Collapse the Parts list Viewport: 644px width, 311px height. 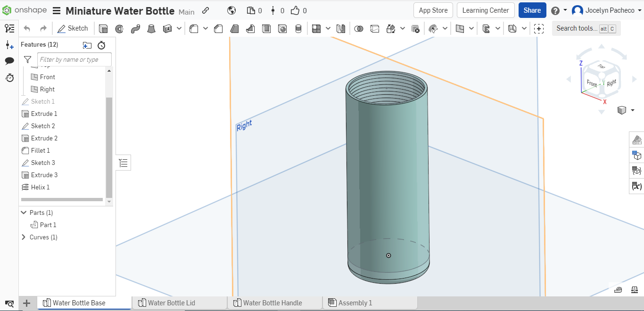coord(24,213)
